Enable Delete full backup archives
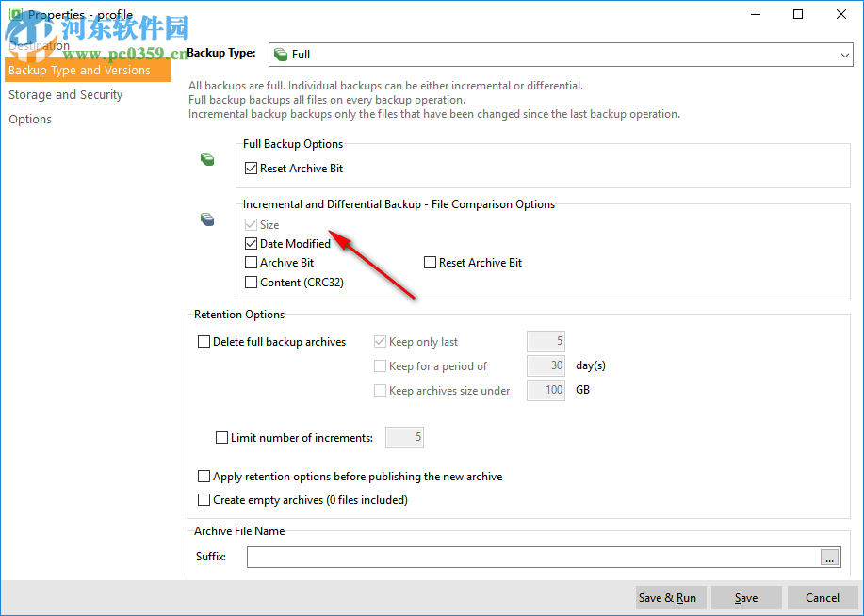Viewport: 864px width, 616px height. click(x=203, y=341)
